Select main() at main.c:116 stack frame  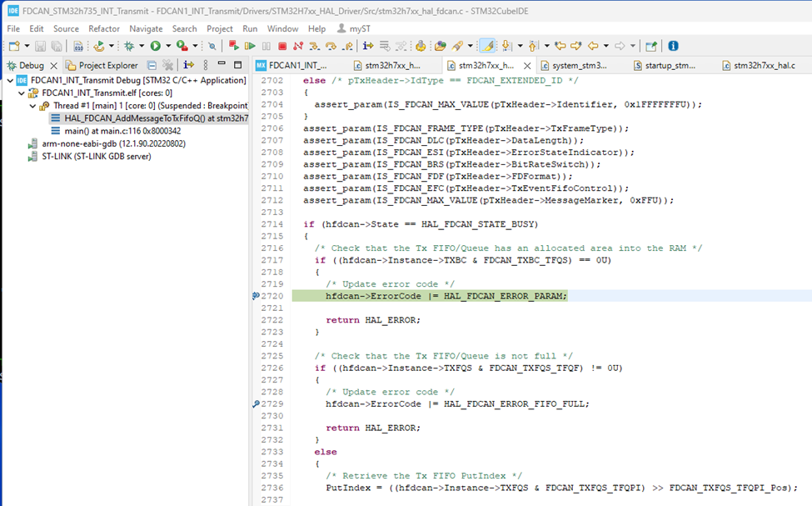(122, 131)
